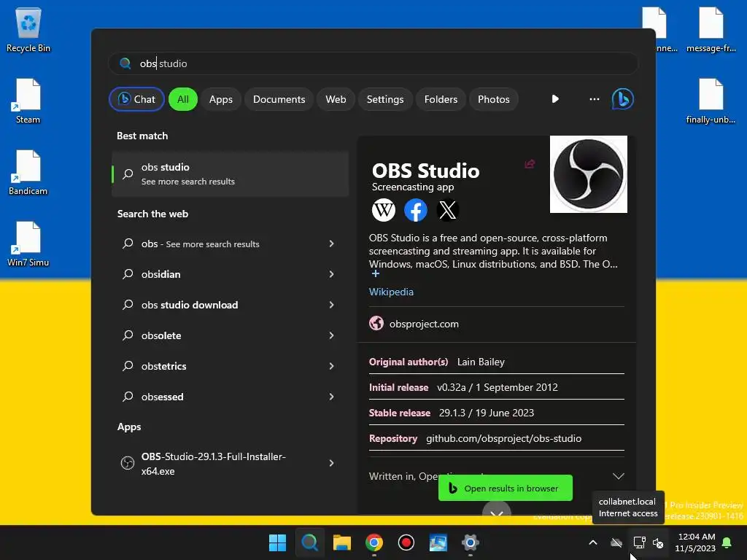Click the obs studio download suggestion

pos(190,305)
